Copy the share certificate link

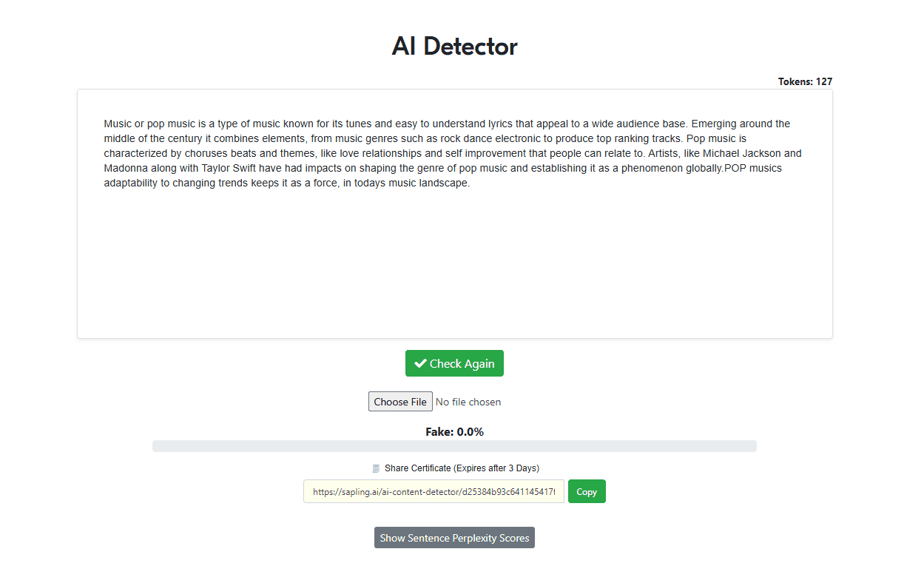[587, 491]
